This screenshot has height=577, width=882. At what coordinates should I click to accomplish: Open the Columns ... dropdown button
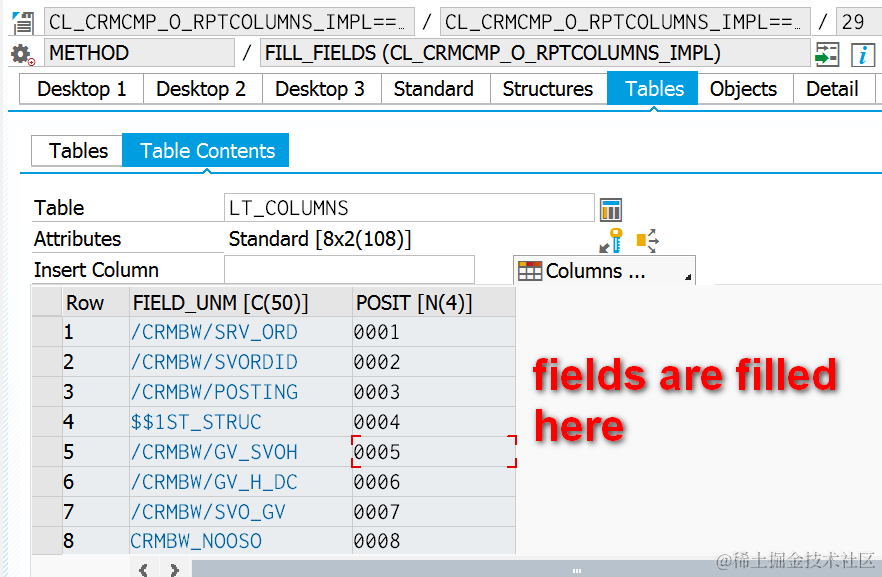point(604,271)
